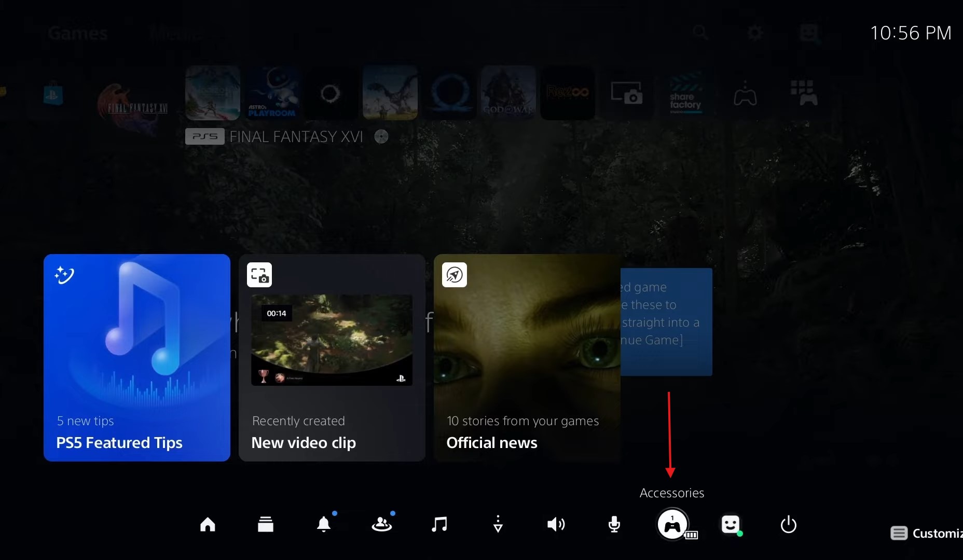Open the New video clip card
The height and width of the screenshot is (560, 963).
click(332, 358)
